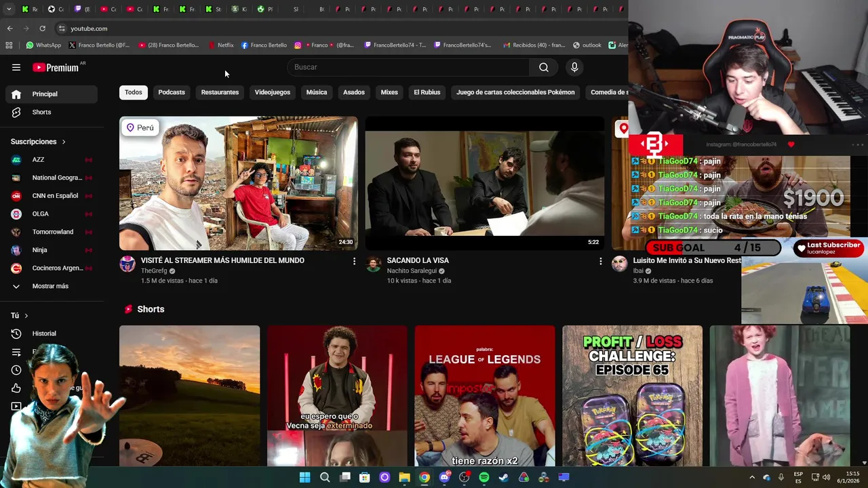Open the Chrome apps grid in bookmarks bar
Screen dimensions: 868x488
(x=9, y=45)
